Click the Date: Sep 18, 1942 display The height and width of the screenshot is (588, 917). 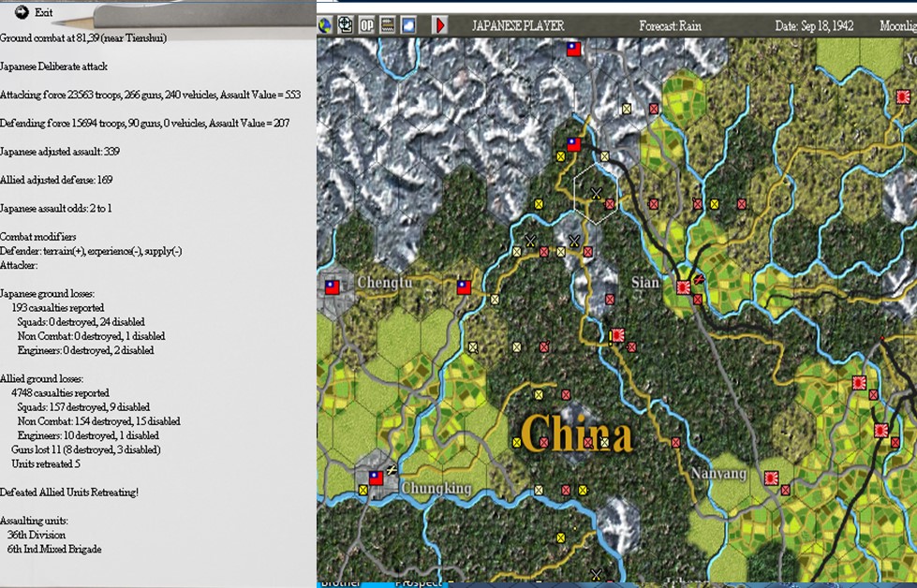[x=814, y=25]
